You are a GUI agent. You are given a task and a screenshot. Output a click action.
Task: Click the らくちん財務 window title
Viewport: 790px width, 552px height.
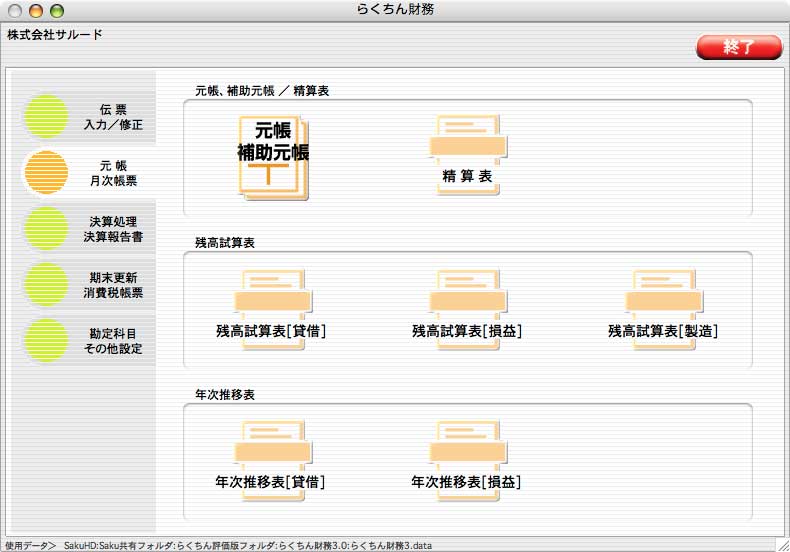click(x=395, y=9)
